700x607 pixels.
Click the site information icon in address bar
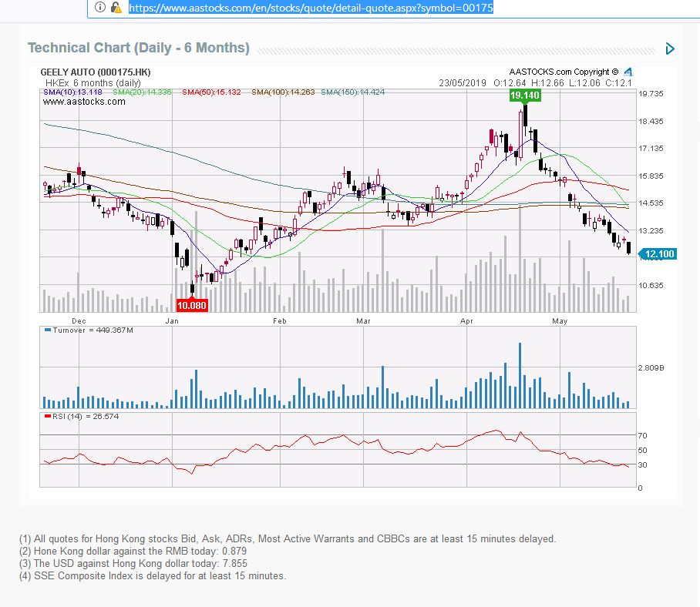[100, 7]
